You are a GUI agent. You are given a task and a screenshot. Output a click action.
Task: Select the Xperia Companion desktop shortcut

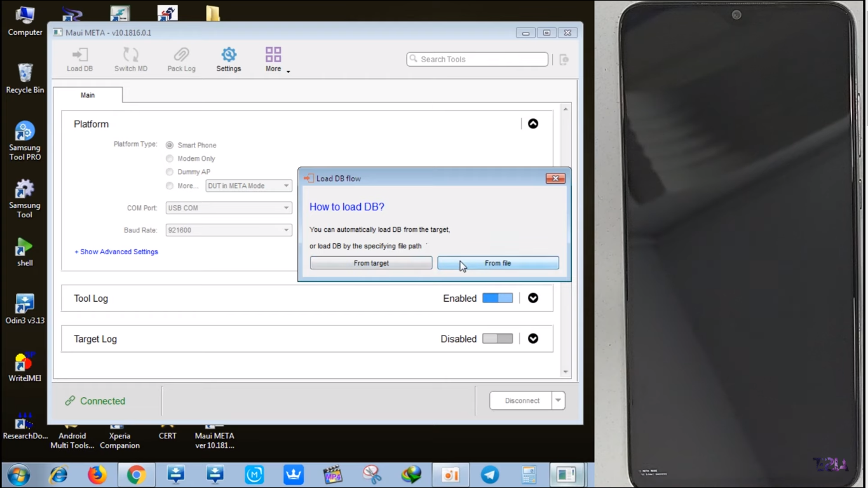tap(119, 437)
